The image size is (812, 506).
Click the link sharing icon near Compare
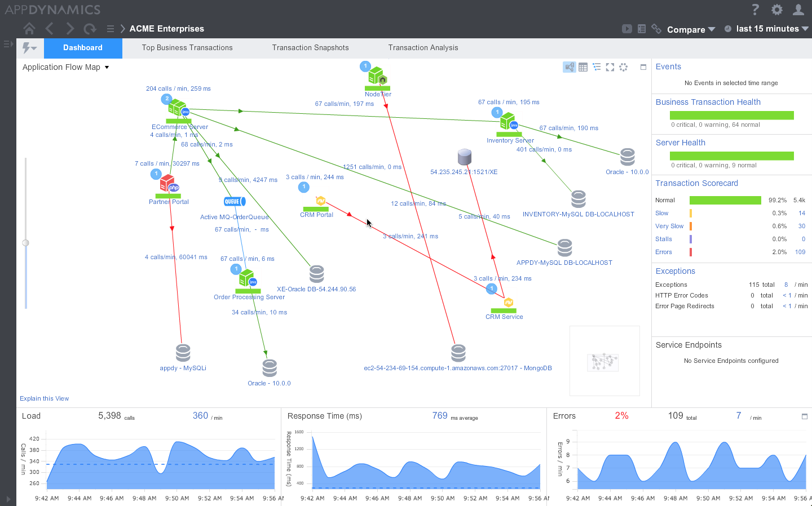coord(656,29)
